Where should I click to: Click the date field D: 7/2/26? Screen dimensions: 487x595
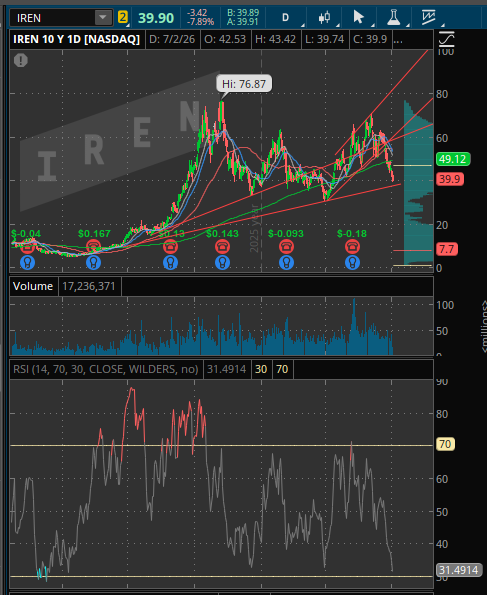pos(172,39)
